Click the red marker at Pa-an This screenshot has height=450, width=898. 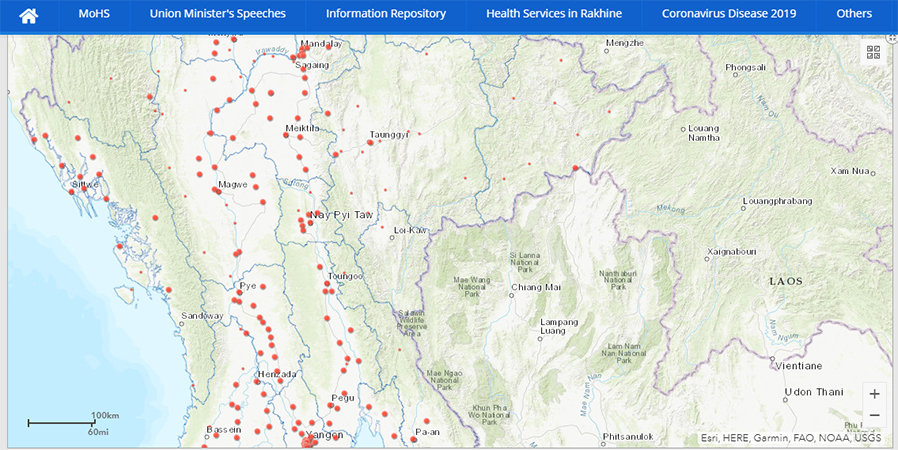click(413, 440)
